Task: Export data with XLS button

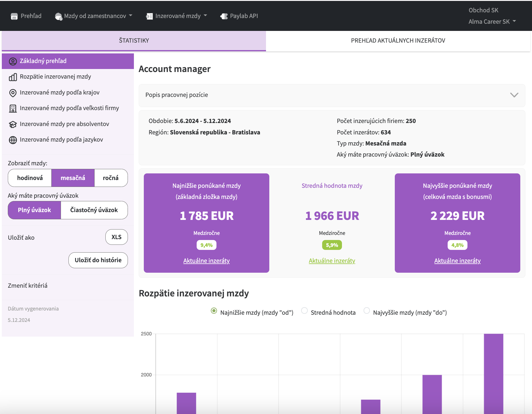Action: 116,237
